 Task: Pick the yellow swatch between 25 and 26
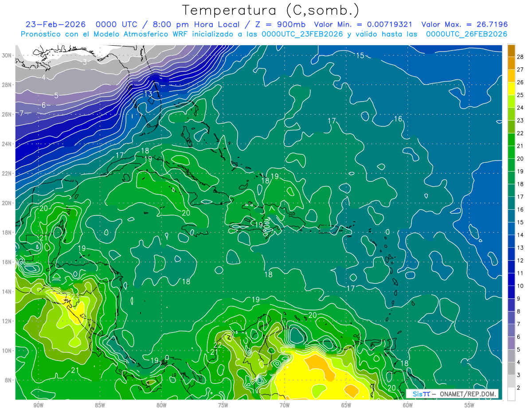coord(511,89)
